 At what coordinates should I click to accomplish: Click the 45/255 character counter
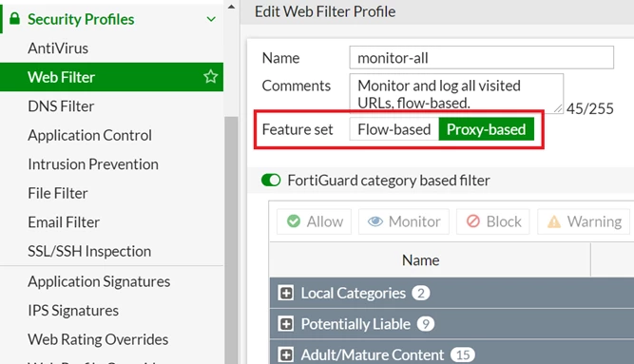pos(590,108)
